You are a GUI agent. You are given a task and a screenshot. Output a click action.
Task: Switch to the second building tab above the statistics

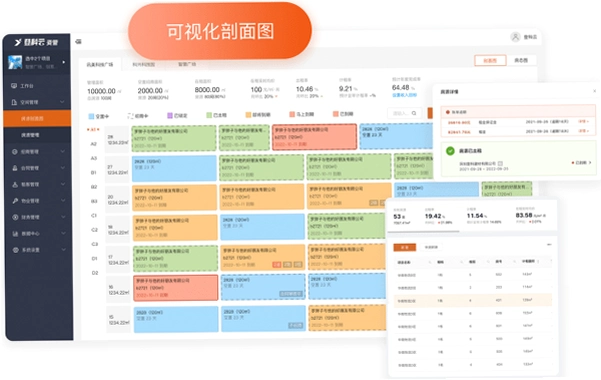(144, 64)
